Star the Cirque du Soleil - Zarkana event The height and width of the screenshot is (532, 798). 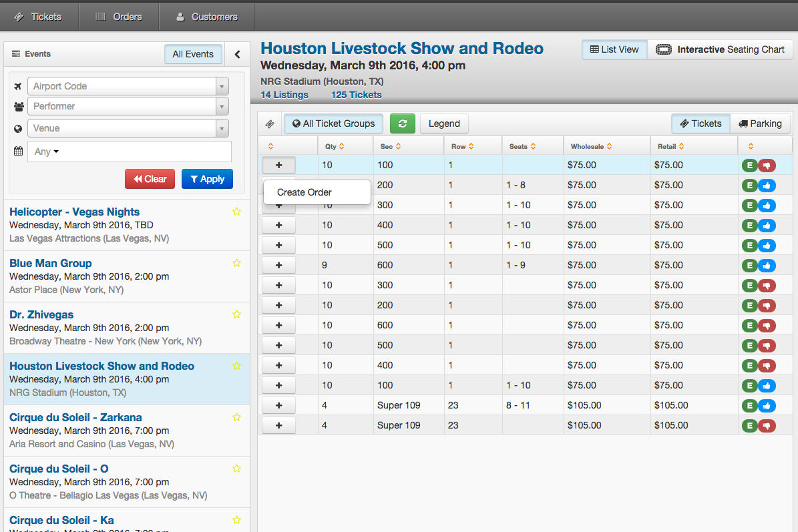click(x=236, y=417)
